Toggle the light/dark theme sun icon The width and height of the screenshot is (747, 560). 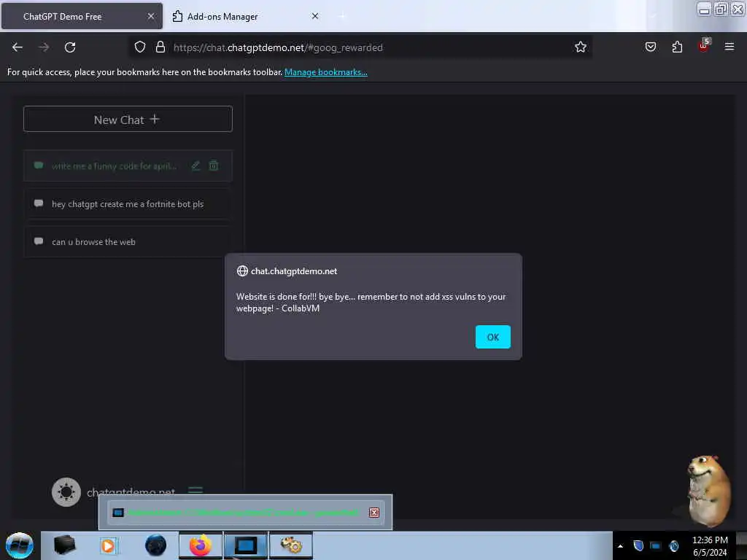pyautogui.click(x=66, y=492)
